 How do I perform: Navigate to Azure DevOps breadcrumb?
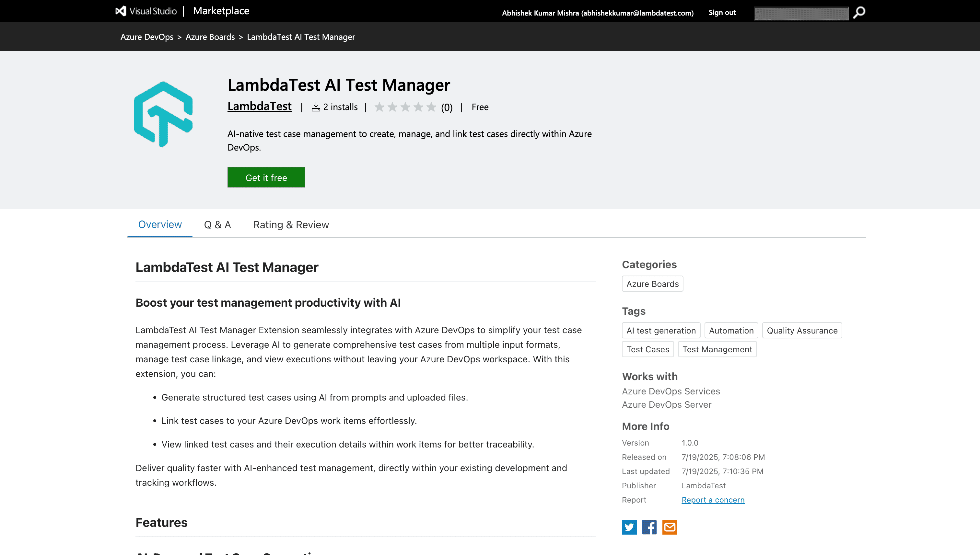pyautogui.click(x=147, y=37)
